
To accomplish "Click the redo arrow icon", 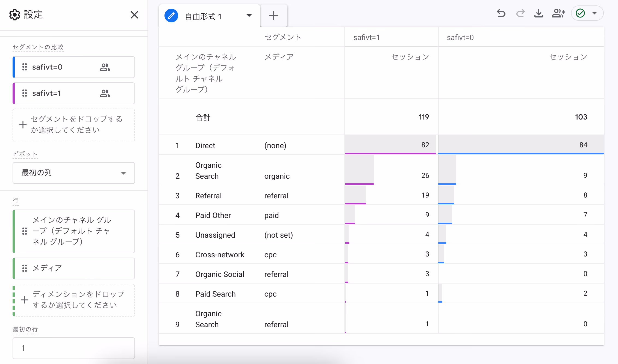I will tap(520, 13).
